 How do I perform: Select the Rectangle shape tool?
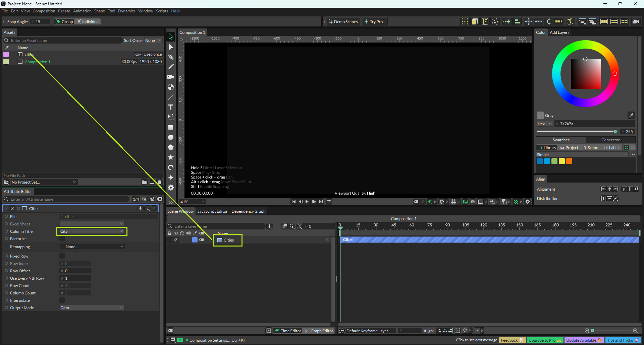[171, 127]
